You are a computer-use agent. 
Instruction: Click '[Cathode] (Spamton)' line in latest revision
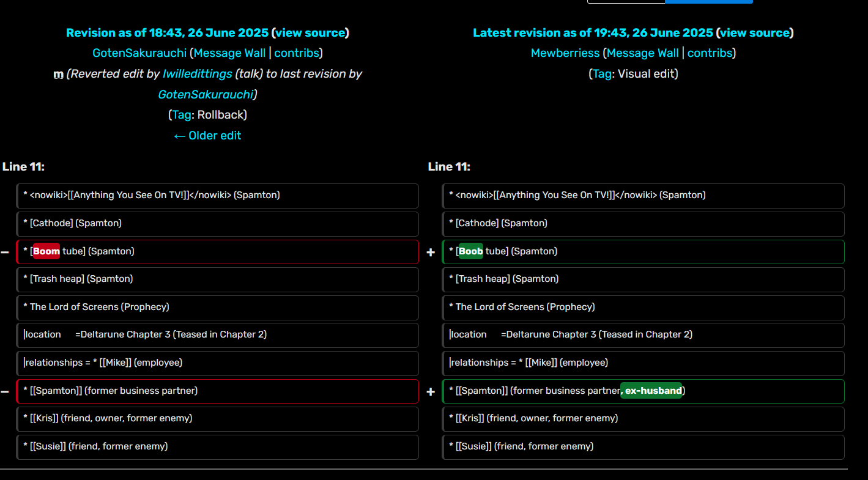click(644, 223)
